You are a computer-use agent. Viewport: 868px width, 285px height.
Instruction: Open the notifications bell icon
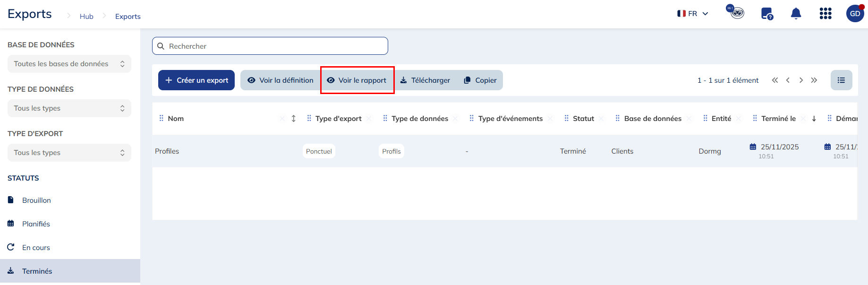click(796, 14)
